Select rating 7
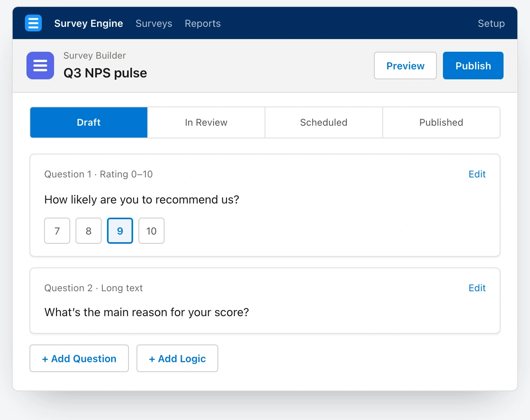 point(57,231)
